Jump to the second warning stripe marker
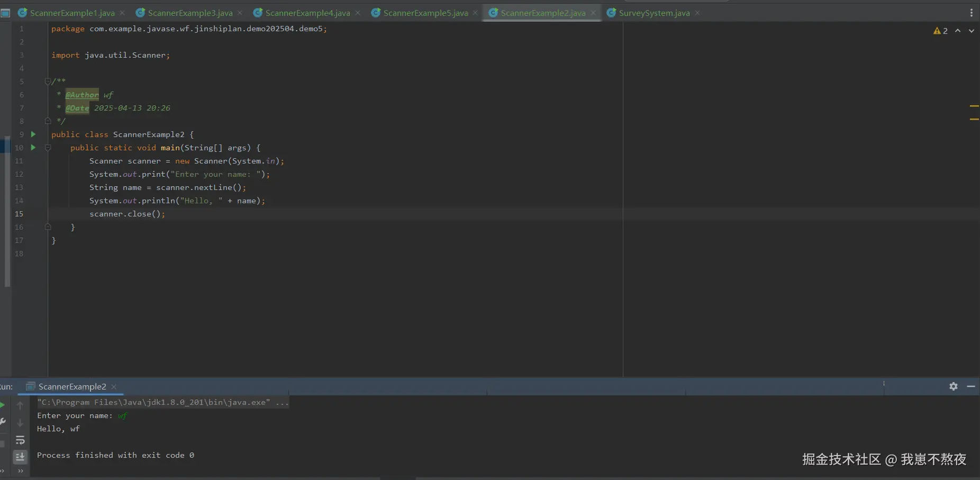Viewport: 980px width, 480px height. pyautogui.click(x=974, y=119)
